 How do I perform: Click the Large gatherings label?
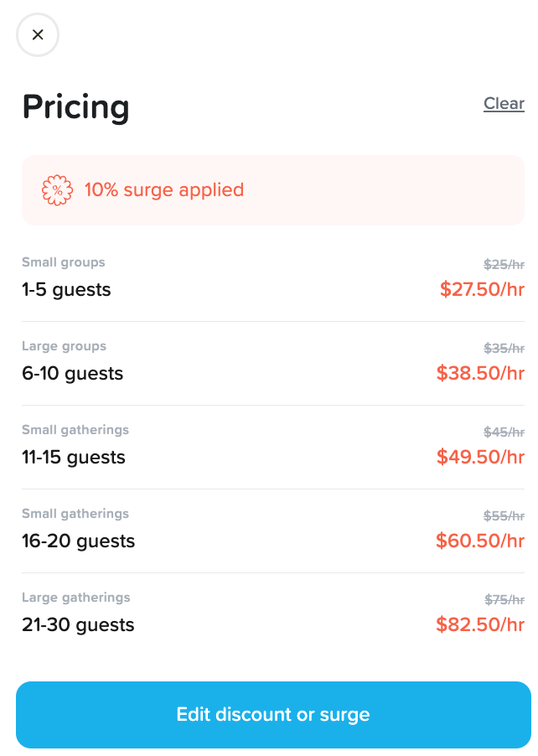point(75,598)
